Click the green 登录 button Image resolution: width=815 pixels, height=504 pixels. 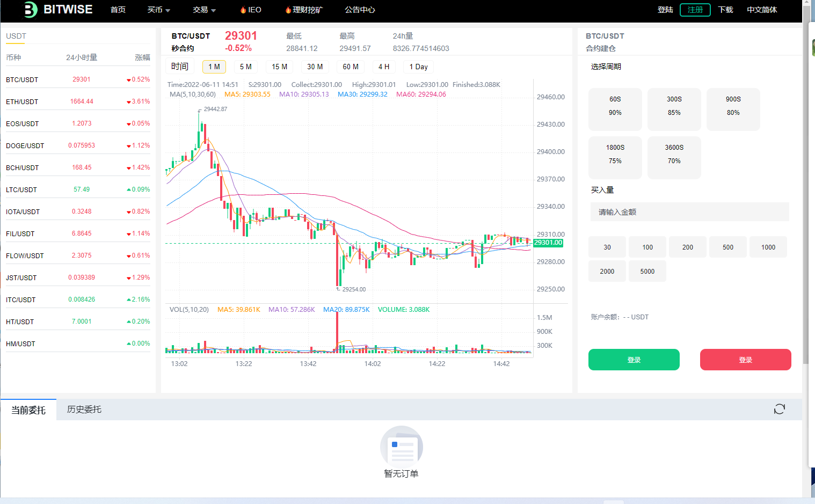[634, 360]
